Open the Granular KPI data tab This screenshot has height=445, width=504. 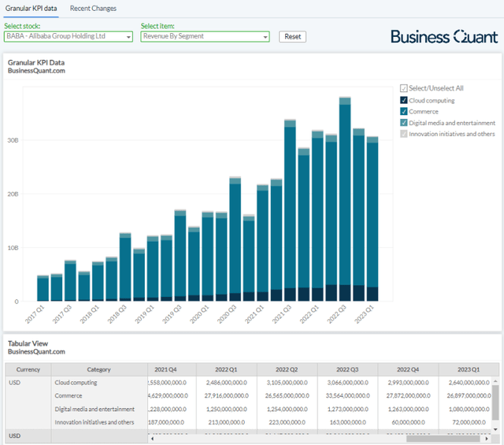31,9
